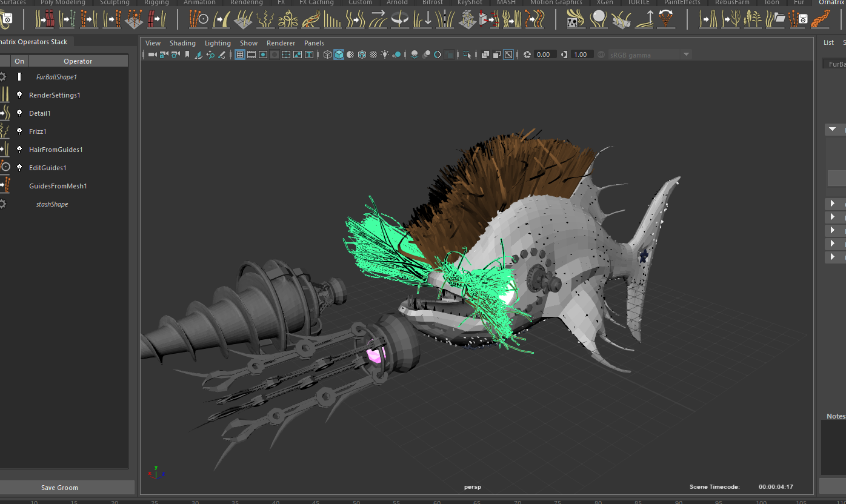The width and height of the screenshot is (846, 504).
Task: Disable the Frizz1 operator light bulb
Action: tap(19, 131)
